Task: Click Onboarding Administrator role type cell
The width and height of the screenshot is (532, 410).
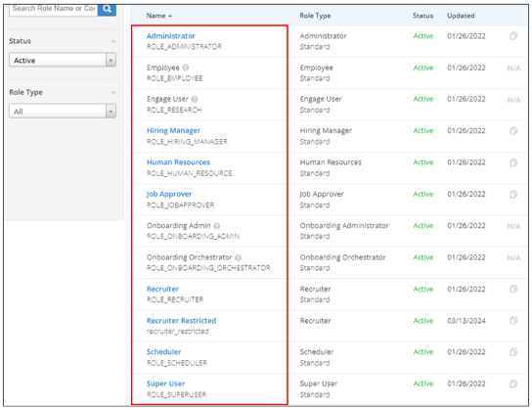Action: (344, 226)
